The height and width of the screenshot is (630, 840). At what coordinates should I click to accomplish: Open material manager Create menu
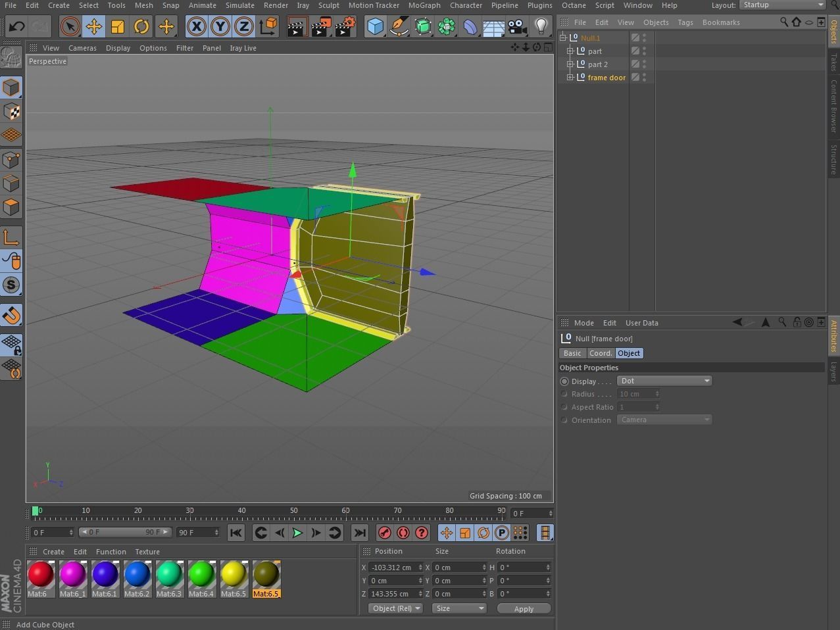(x=53, y=552)
